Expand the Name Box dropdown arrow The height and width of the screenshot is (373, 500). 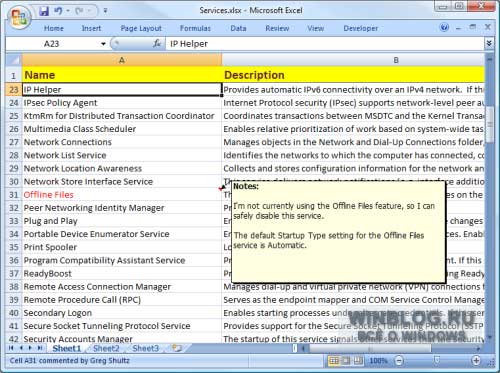coord(103,44)
